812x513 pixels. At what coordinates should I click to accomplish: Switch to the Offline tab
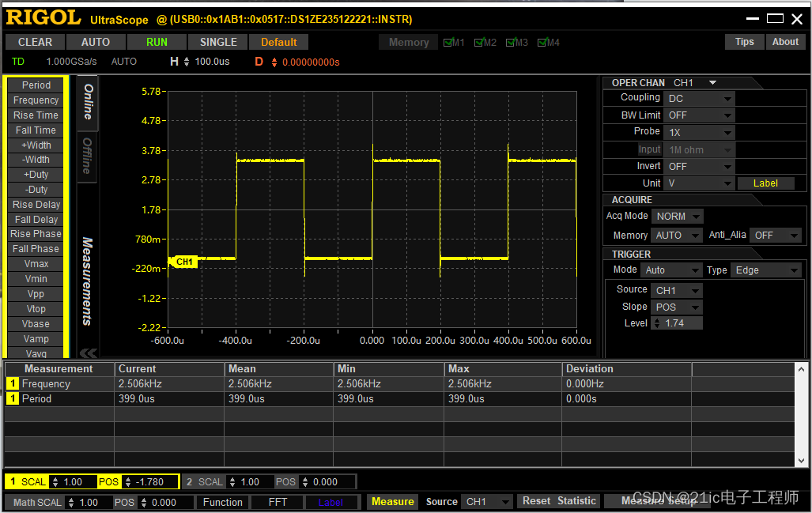(x=87, y=156)
